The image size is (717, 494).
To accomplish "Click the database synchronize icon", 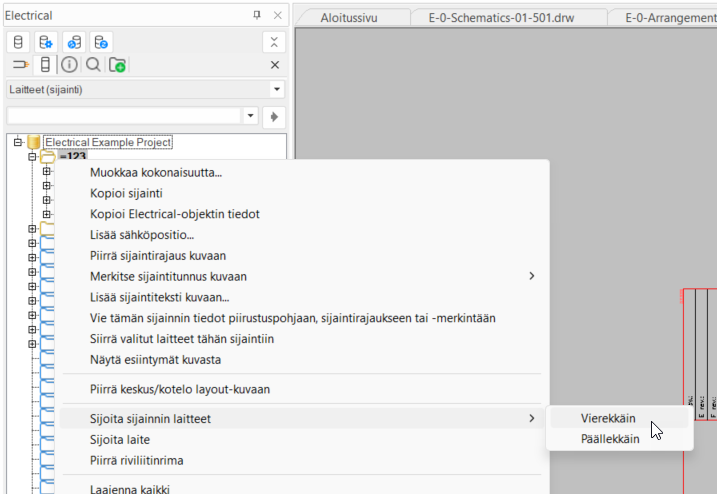I will 74,42.
